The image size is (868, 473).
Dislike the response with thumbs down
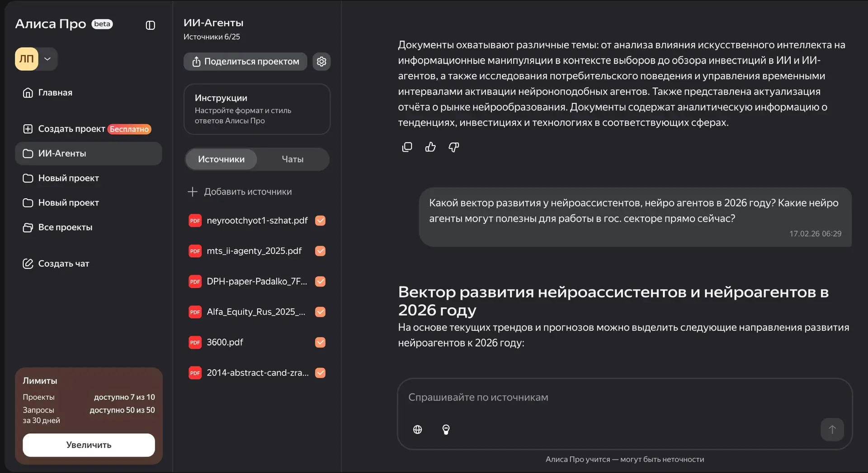pyautogui.click(x=454, y=147)
